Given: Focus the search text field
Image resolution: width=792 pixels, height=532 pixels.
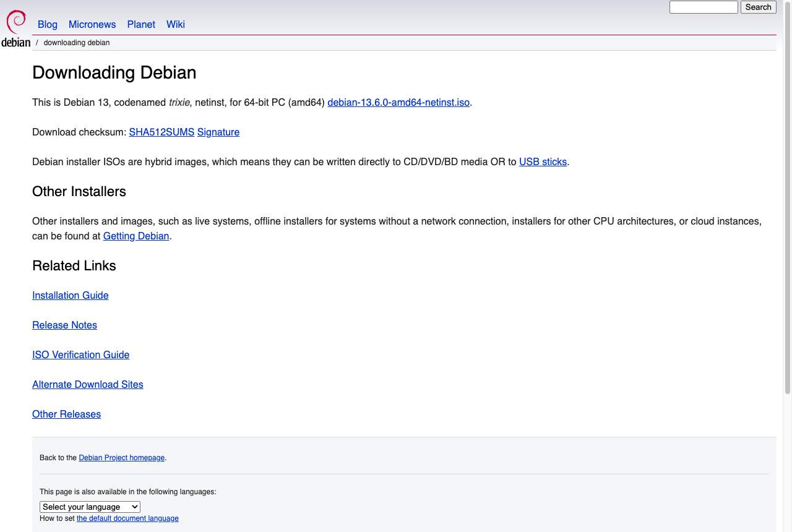Looking at the screenshot, I should (704, 7).
